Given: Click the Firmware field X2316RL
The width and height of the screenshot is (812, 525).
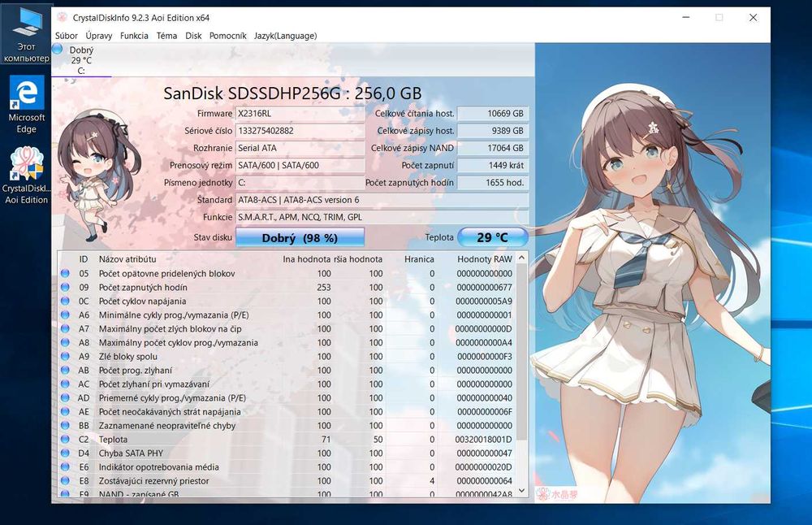Looking at the screenshot, I should (300, 114).
